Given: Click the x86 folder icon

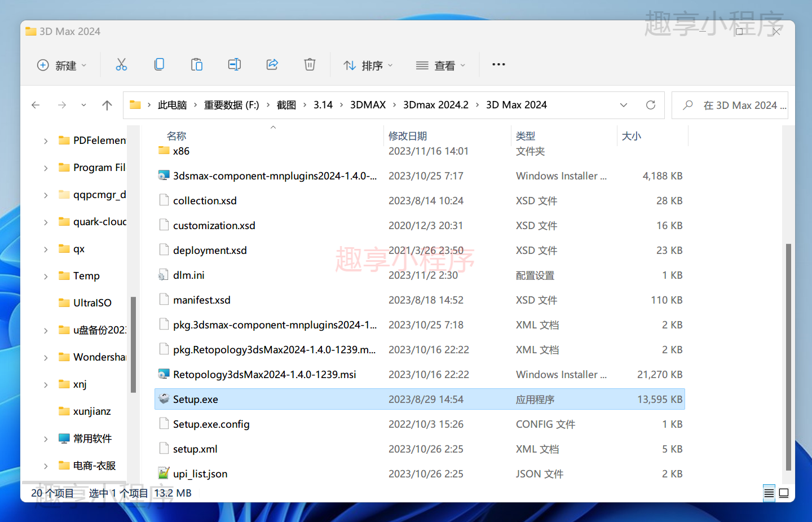Looking at the screenshot, I should click(164, 150).
